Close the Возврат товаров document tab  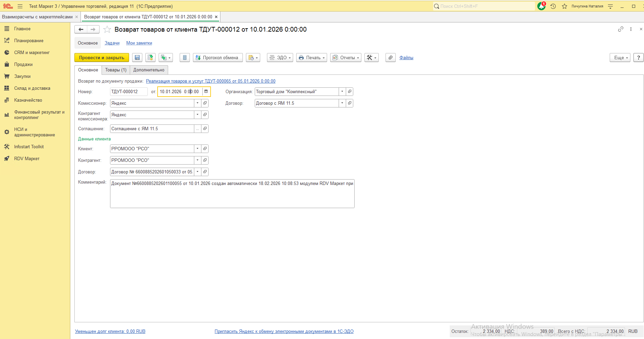[x=216, y=17]
